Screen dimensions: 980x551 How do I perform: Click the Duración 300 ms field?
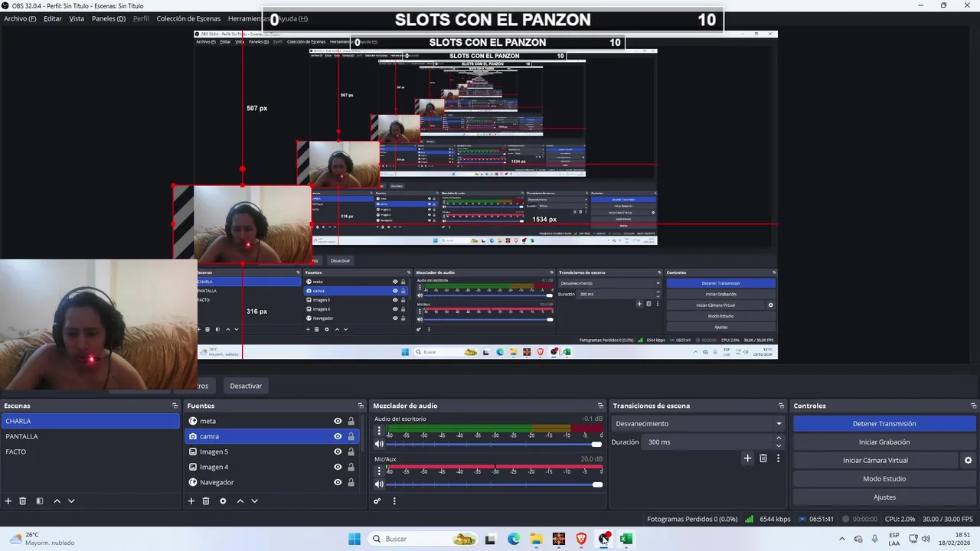pos(708,442)
